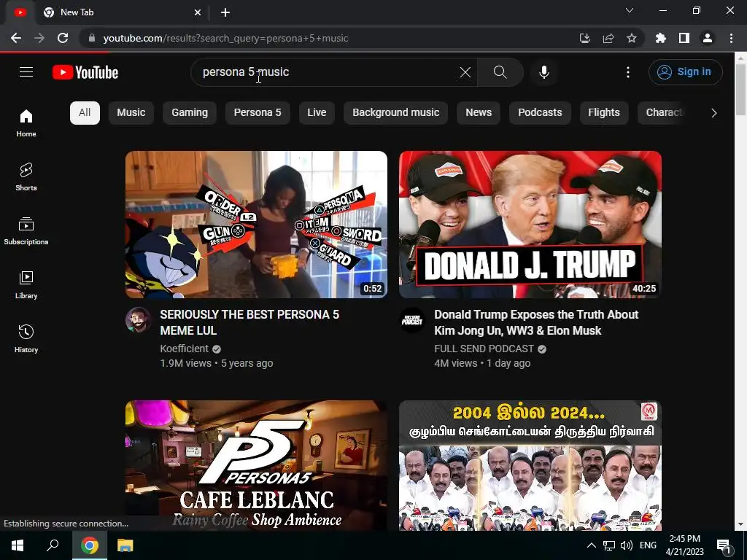View site info via the lock icon
The image size is (747, 560).
(x=92, y=38)
